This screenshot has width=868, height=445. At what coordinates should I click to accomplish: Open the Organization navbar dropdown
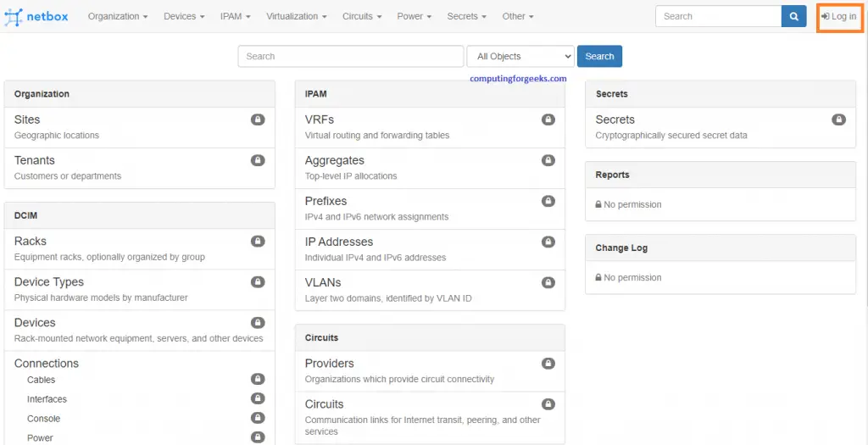[118, 17]
